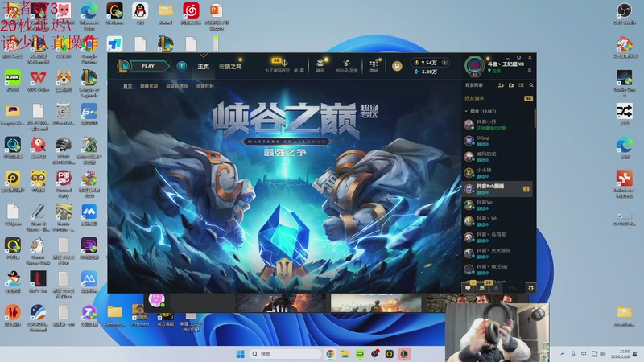The image size is (644, 362).
Task: Select friend 抖音、关关抓克
Action: [497, 253]
